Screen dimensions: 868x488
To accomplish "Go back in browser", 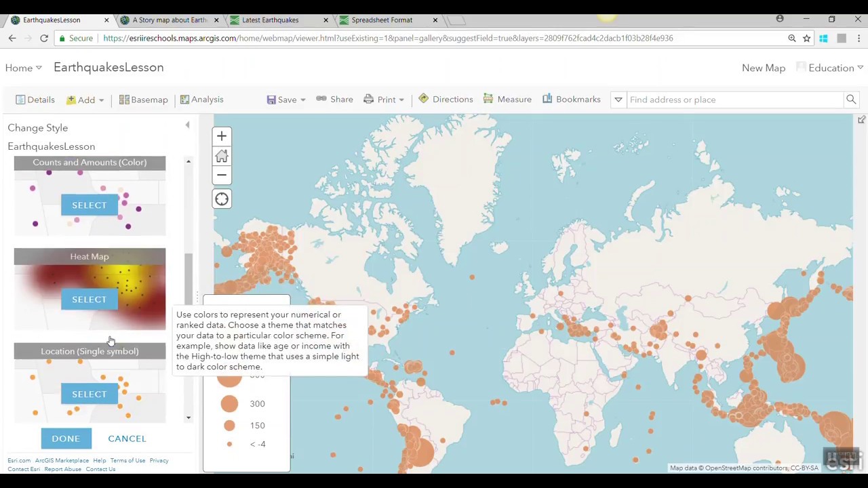I will [12, 38].
